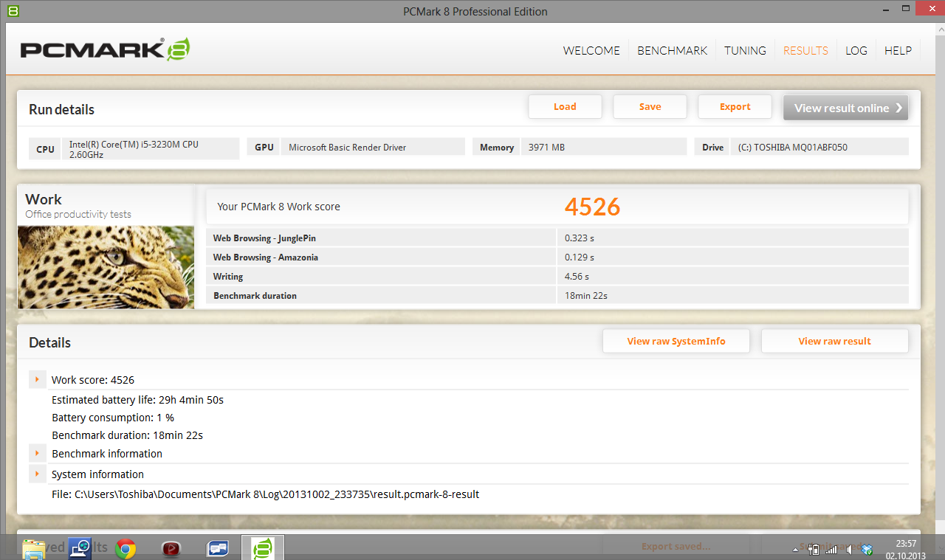
Task: Open File Explorer from the taskbar
Action: click(x=33, y=548)
